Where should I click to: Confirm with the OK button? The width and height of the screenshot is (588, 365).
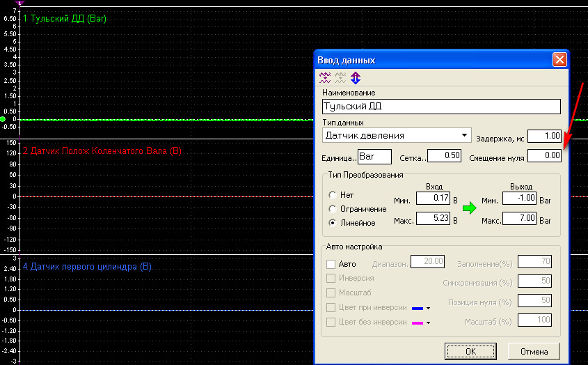tap(470, 352)
